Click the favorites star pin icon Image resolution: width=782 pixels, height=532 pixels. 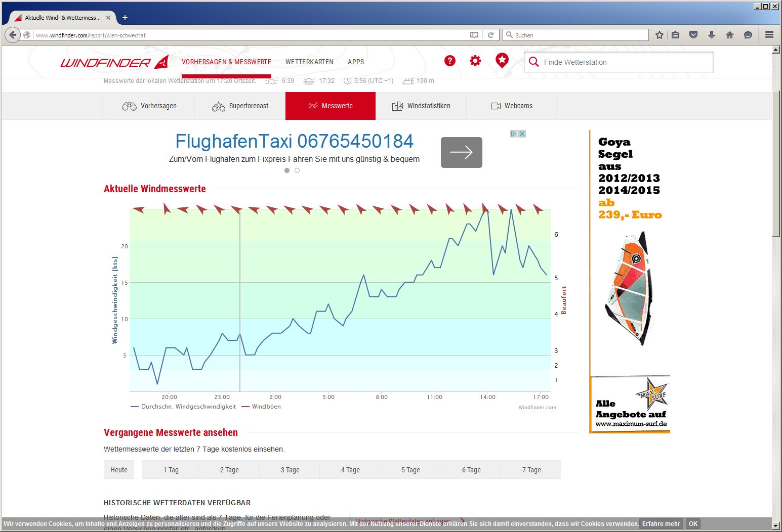(502, 61)
